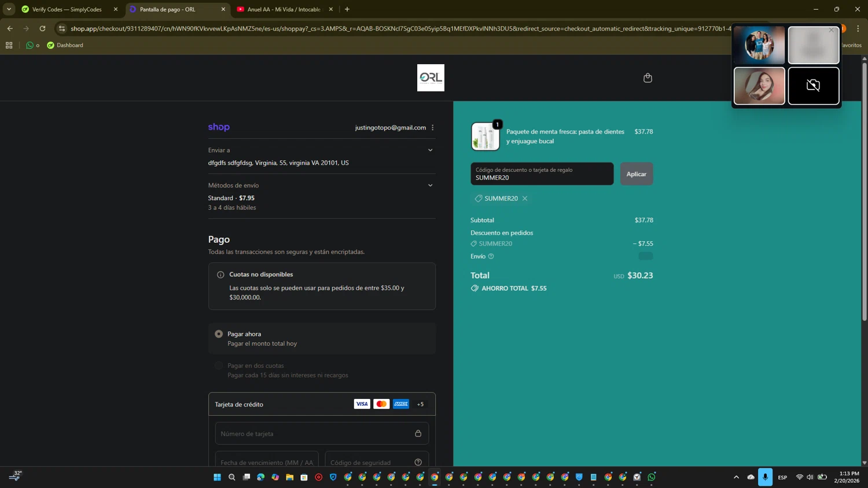The height and width of the screenshot is (488, 868).
Task: Open WhatsApp from the taskbar
Action: tap(652, 477)
